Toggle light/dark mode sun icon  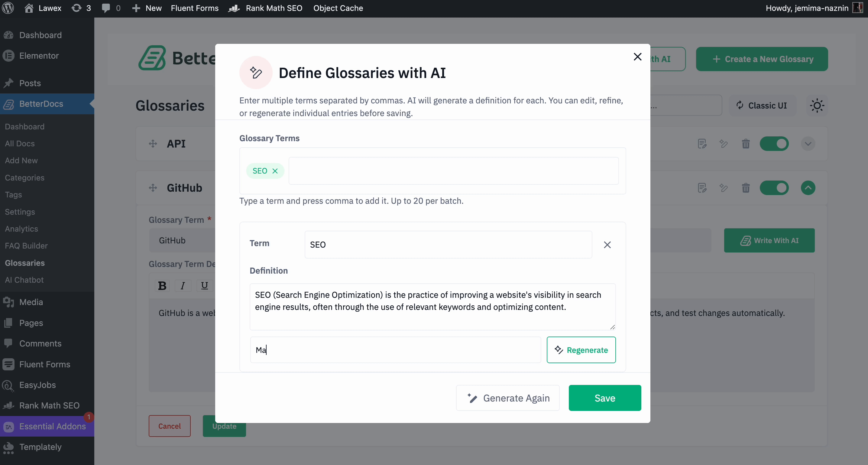pos(817,106)
